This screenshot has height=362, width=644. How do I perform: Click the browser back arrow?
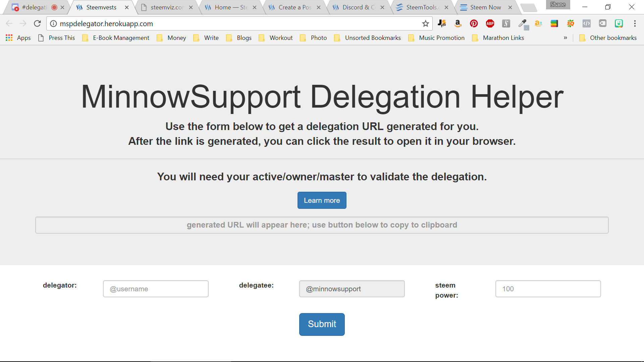[x=9, y=23]
